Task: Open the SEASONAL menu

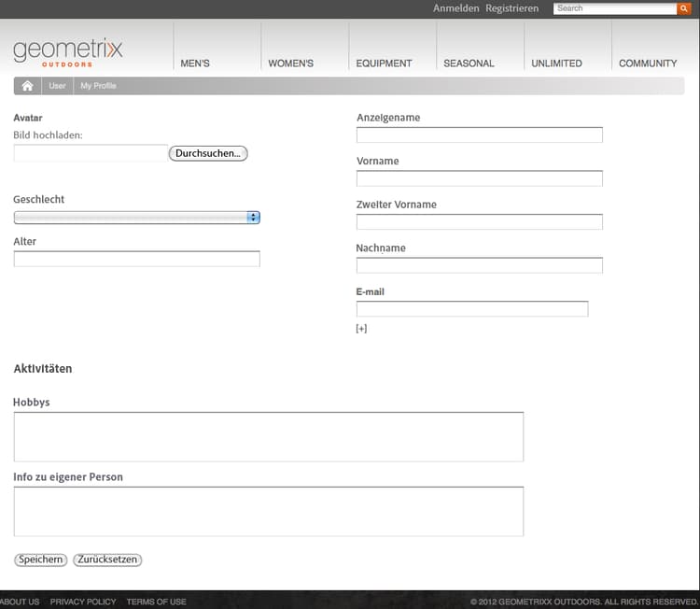Action: (469, 64)
